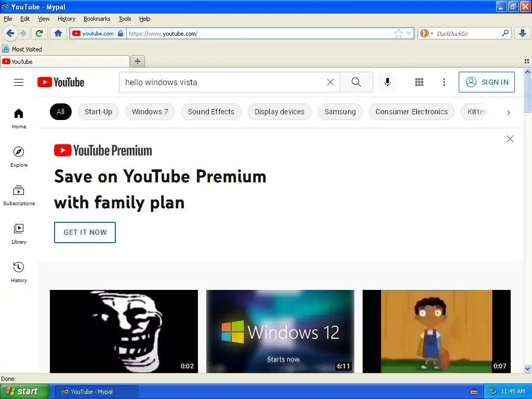The height and width of the screenshot is (399, 532).
Task: Clear the search text with the X
Action: point(330,82)
